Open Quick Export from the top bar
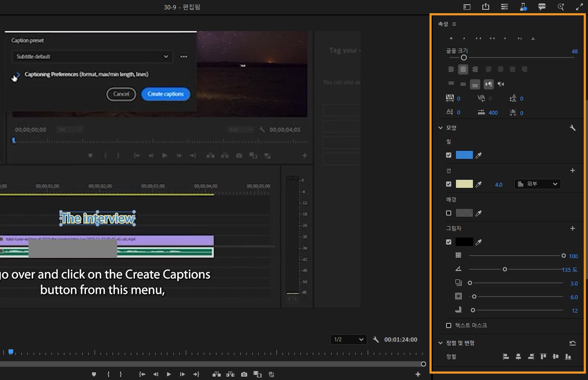The width and height of the screenshot is (588, 380). pyautogui.click(x=486, y=7)
